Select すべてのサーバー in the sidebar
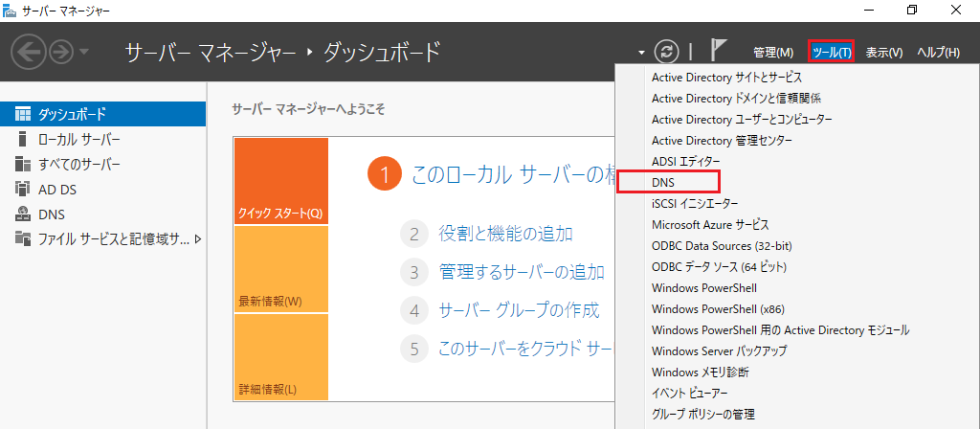The height and width of the screenshot is (429, 980). [102, 164]
